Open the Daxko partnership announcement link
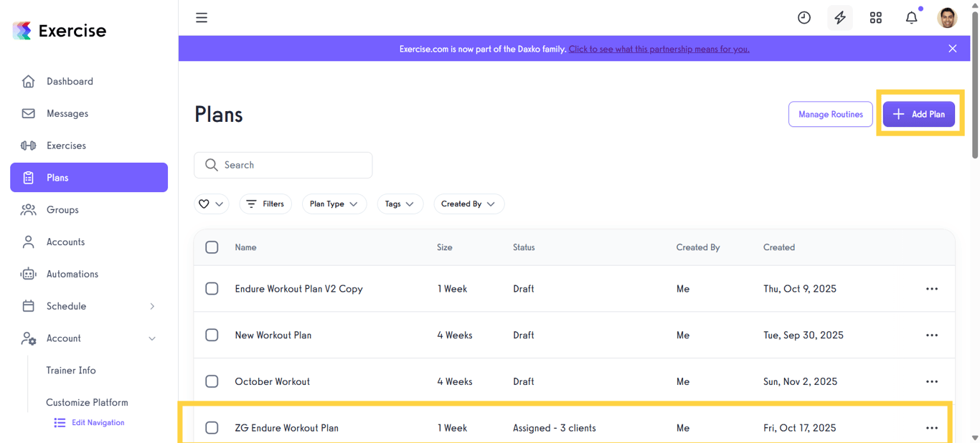This screenshot has height=443, width=980. [x=659, y=49]
